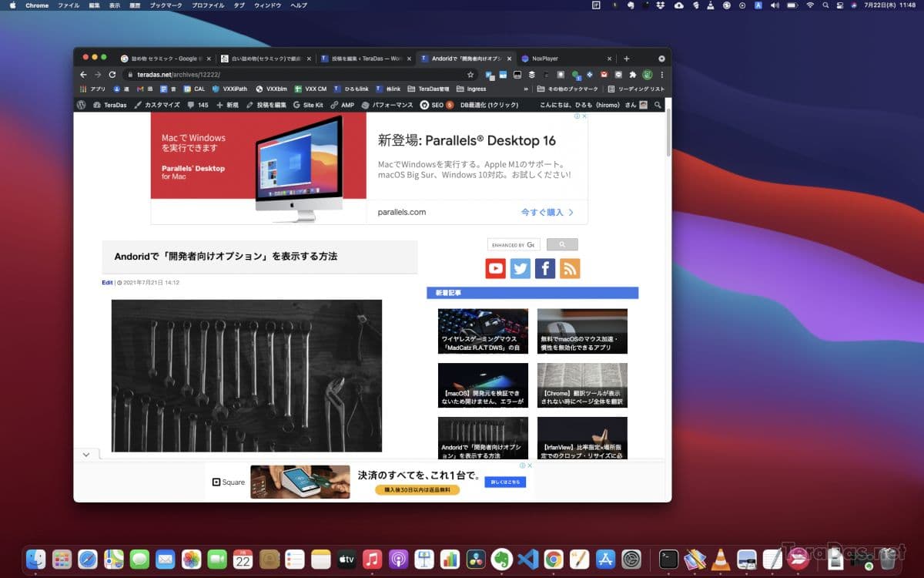Viewport: 924px width, 578px height.
Task: Click the sidebar search submit button
Action: point(562,244)
